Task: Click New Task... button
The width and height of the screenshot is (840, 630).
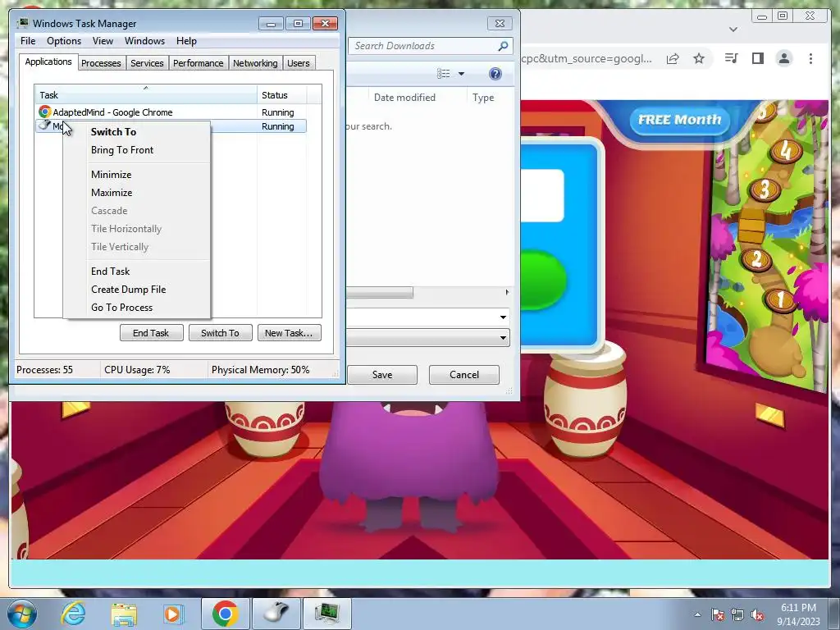Action: 289,333
